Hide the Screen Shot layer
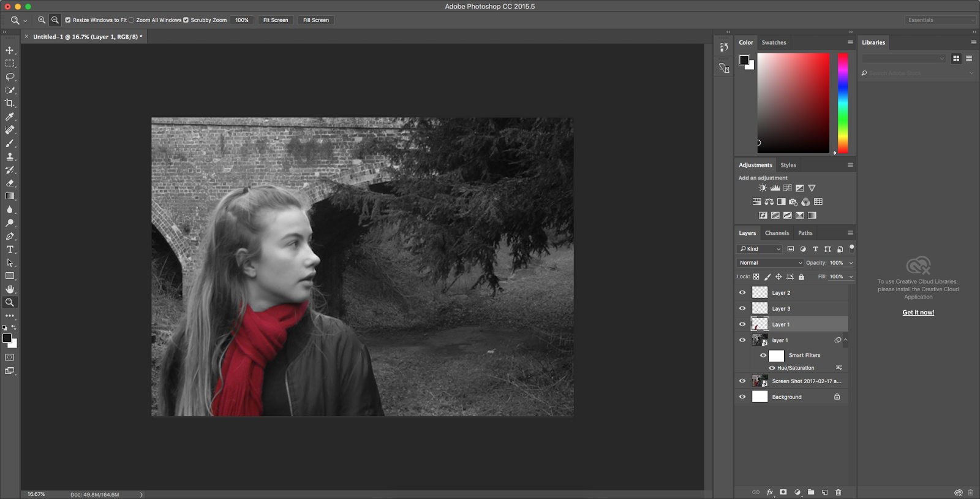The width and height of the screenshot is (980, 499). pos(742,381)
